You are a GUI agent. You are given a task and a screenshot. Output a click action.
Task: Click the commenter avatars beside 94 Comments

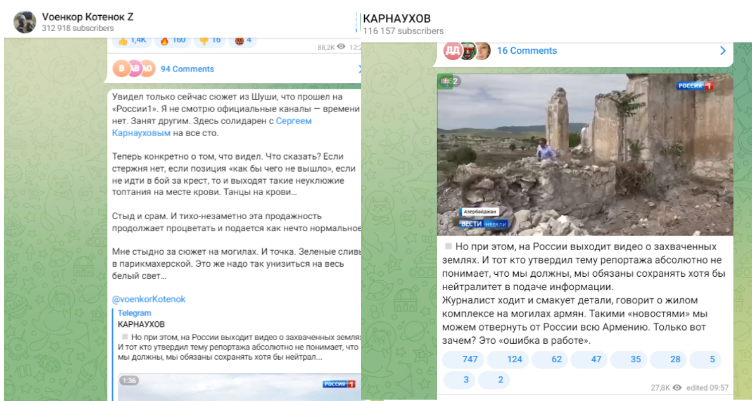[x=134, y=69]
